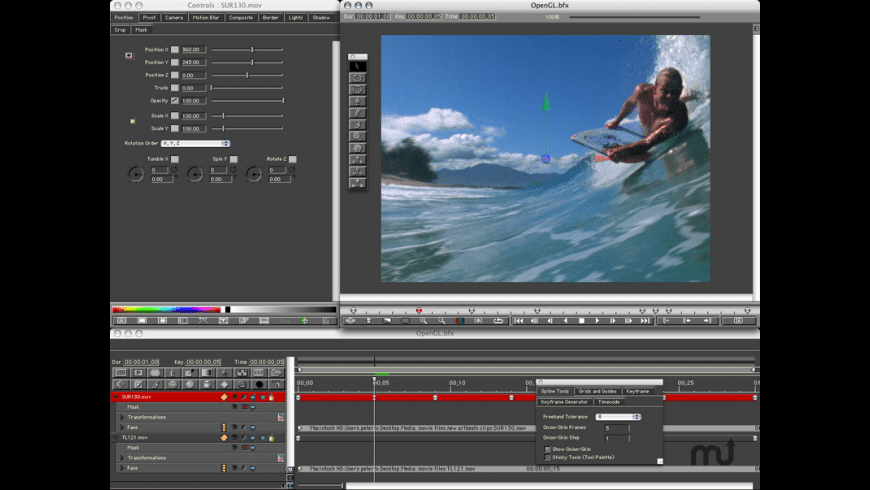Choose the rectangle crop tool in tool palette
This screenshot has width=870, height=490.
[x=357, y=89]
